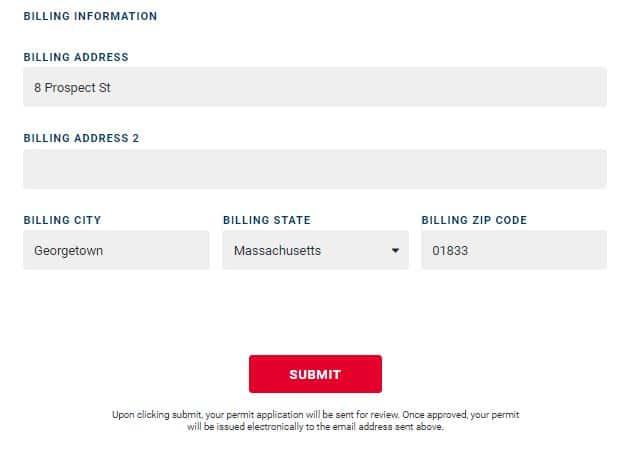Click the "8 Prospect St" address text
Screen dimensions: 629x460
tap(72, 88)
